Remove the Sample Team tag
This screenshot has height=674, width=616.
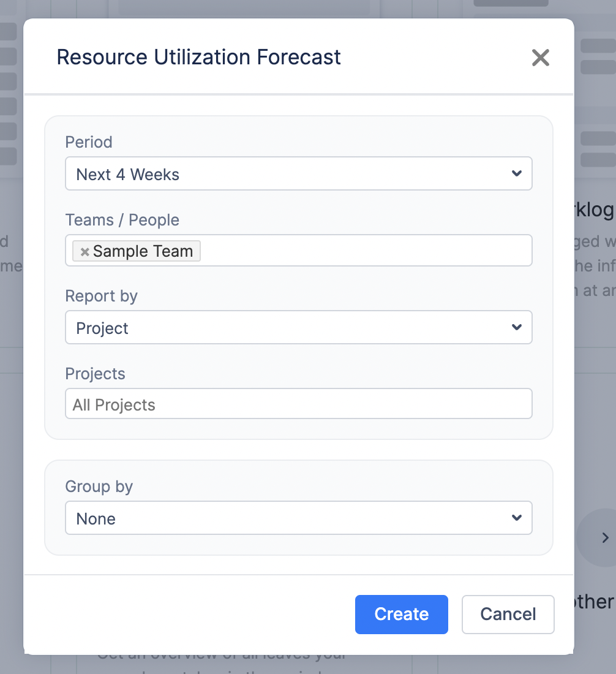(x=85, y=252)
